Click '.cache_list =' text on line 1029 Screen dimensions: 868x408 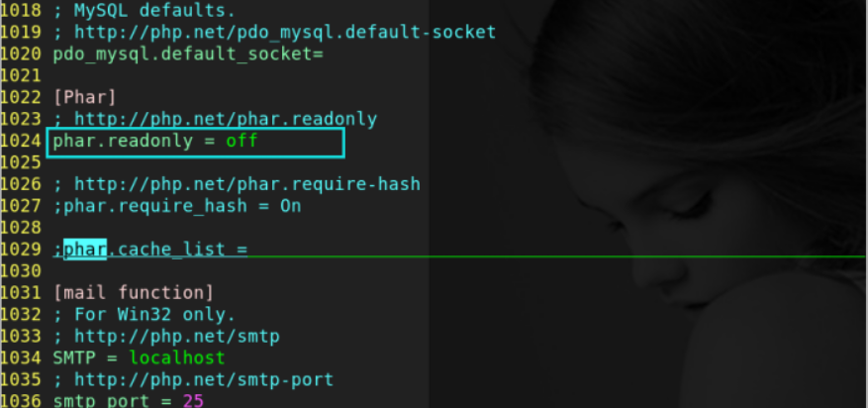click(177, 250)
